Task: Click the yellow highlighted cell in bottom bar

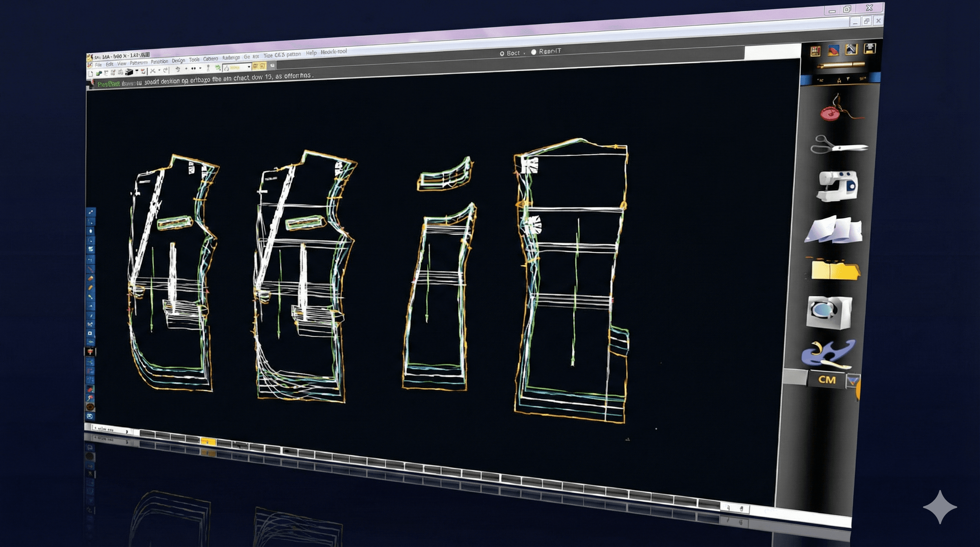Action: (208, 441)
